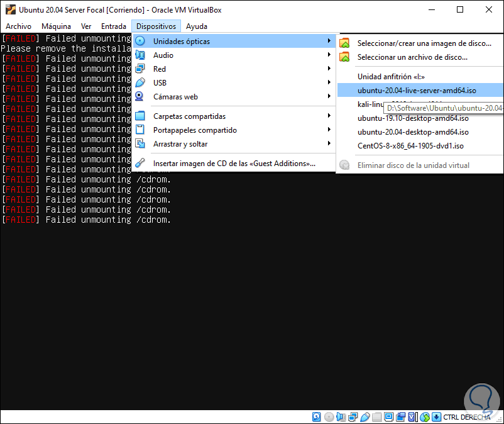504x424 pixels.
Task: Open the Ver menu
Action: [86, 26]
